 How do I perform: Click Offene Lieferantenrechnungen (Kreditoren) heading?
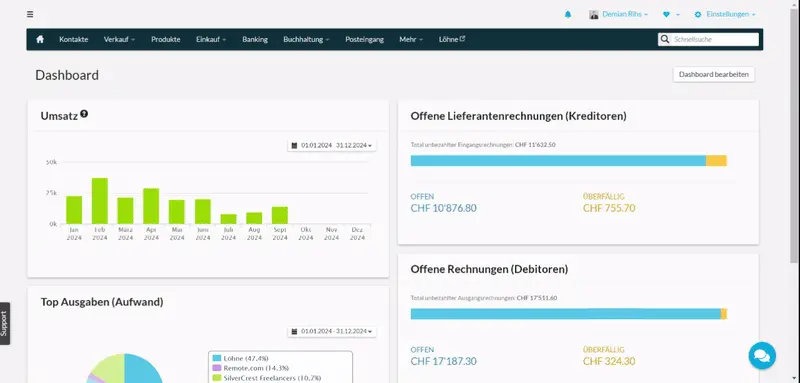[518, 116]
